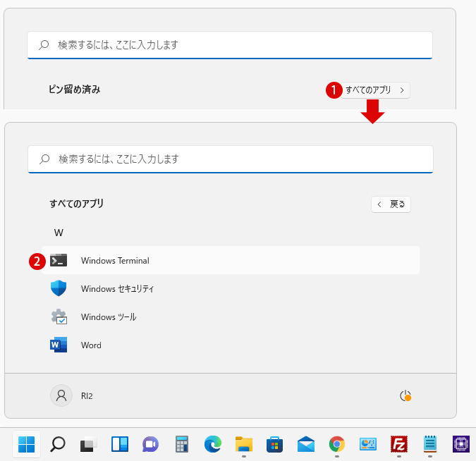
Task: Launch Teams Chat from the taskbar
Action: point(151,444)
